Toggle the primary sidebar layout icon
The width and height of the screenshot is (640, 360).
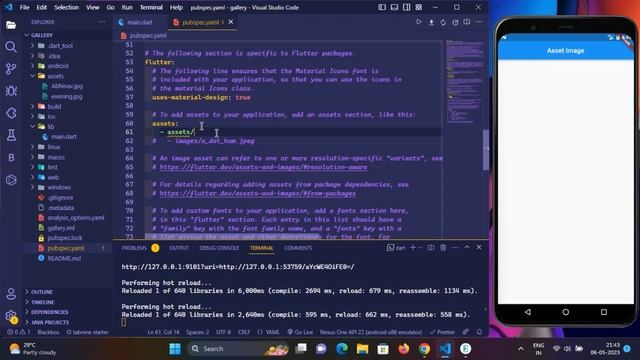382,7
